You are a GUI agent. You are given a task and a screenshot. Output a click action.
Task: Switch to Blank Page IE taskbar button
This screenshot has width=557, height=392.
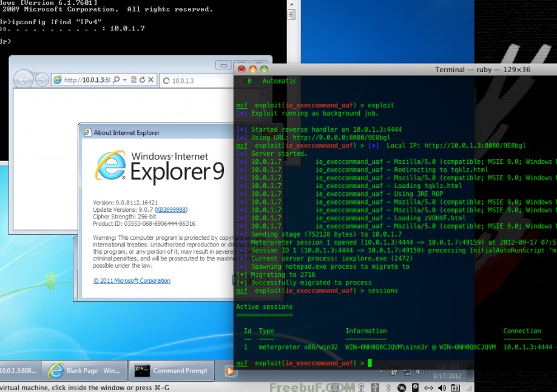pyautogui.click(x=86, y=371)
